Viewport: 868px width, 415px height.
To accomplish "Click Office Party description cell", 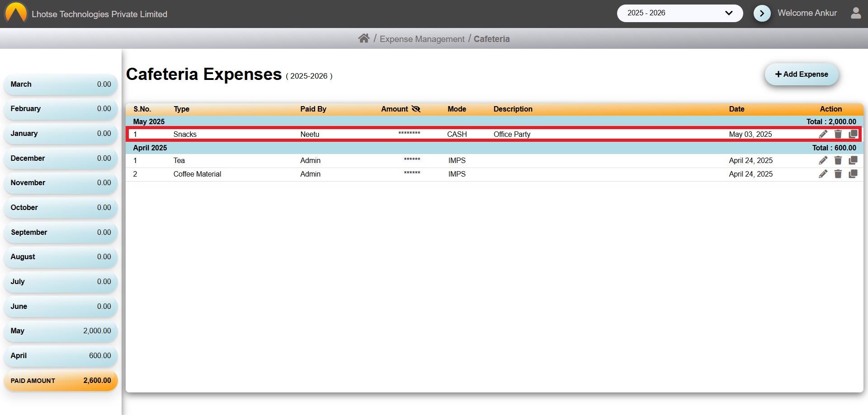I will pyautogui.click(x=512, y=134).
